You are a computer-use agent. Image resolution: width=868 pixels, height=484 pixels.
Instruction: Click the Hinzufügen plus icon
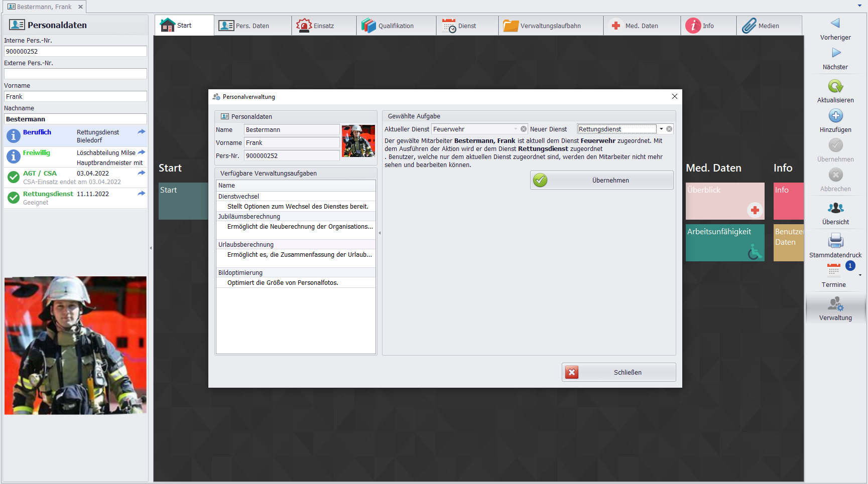click(x=835, y=116)
